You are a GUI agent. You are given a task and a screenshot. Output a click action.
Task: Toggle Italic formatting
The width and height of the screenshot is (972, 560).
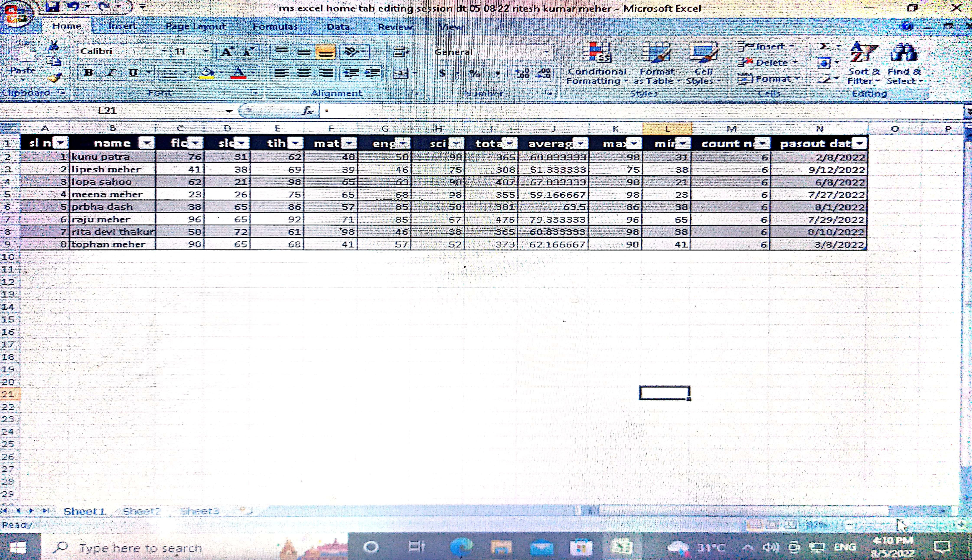(111, 72)
